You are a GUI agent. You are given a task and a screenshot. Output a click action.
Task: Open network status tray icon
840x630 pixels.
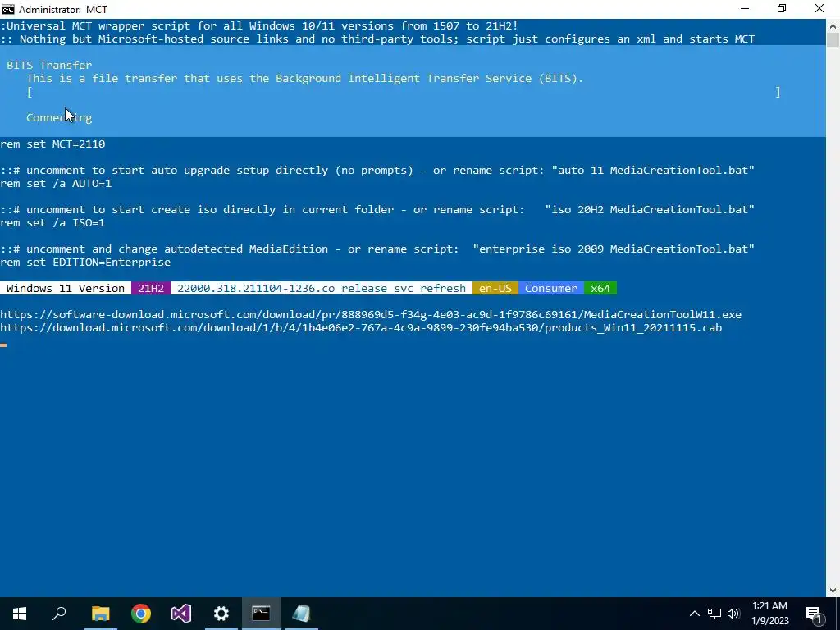click(x=714, y=614)
